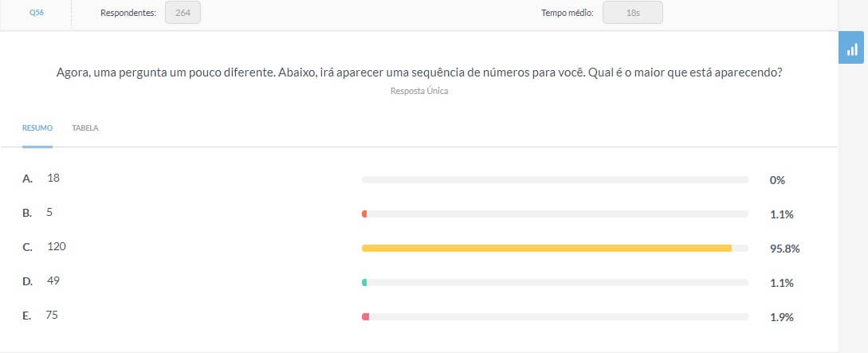The width and height of the screenshot is (868, 353).
Task: Click the empty bar for option 18
Action: point(555,180)
